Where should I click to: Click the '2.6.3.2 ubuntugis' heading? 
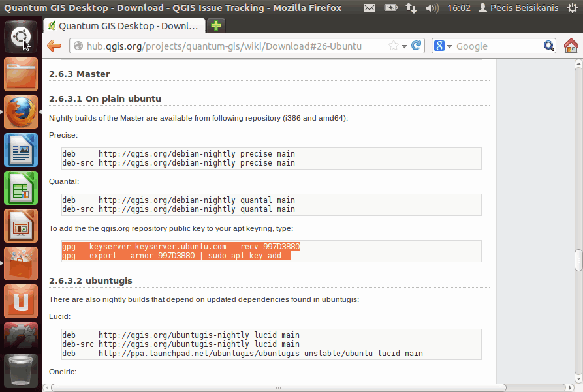91,281
